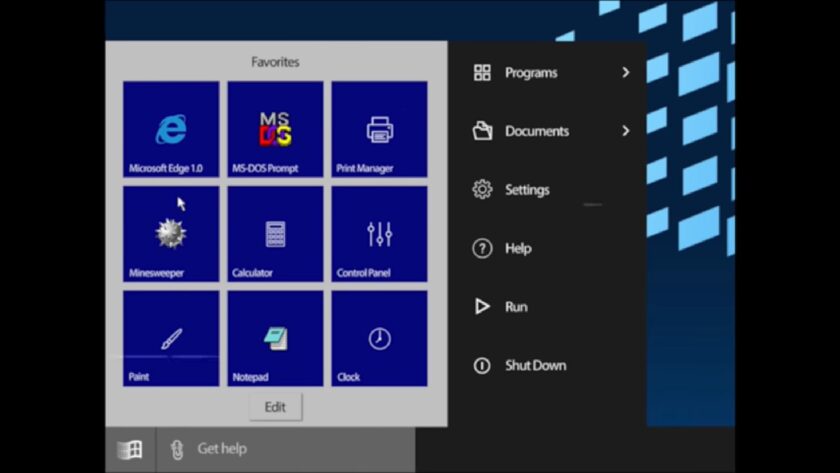Click the Documents folder icon
The image size is (840, 473).
(x=482, y=131)
